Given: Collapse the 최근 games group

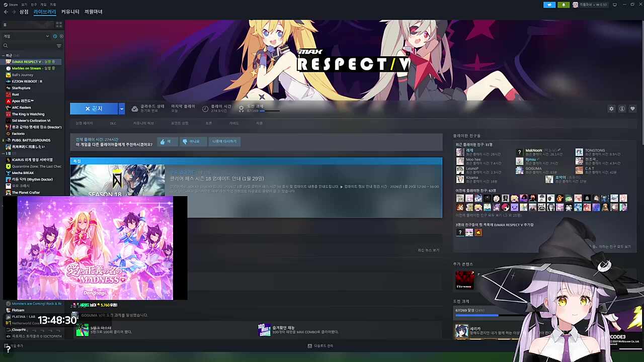Looking at the screenshot, I should 4,55.
